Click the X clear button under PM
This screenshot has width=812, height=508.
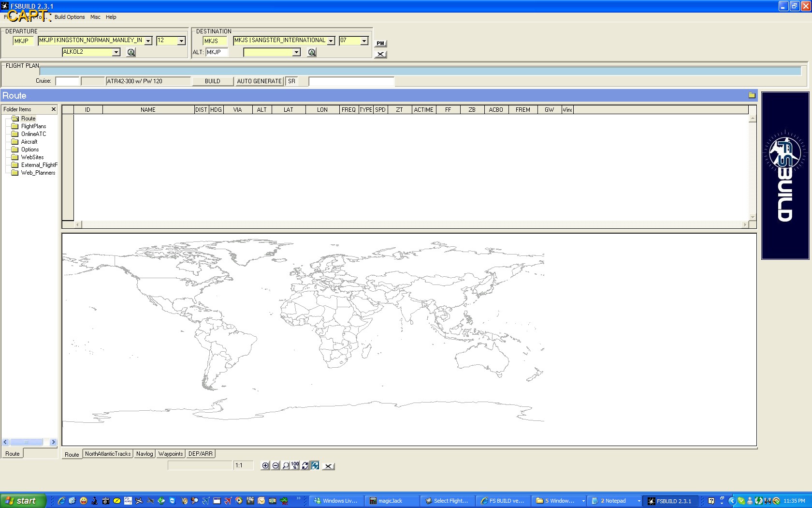380,54
